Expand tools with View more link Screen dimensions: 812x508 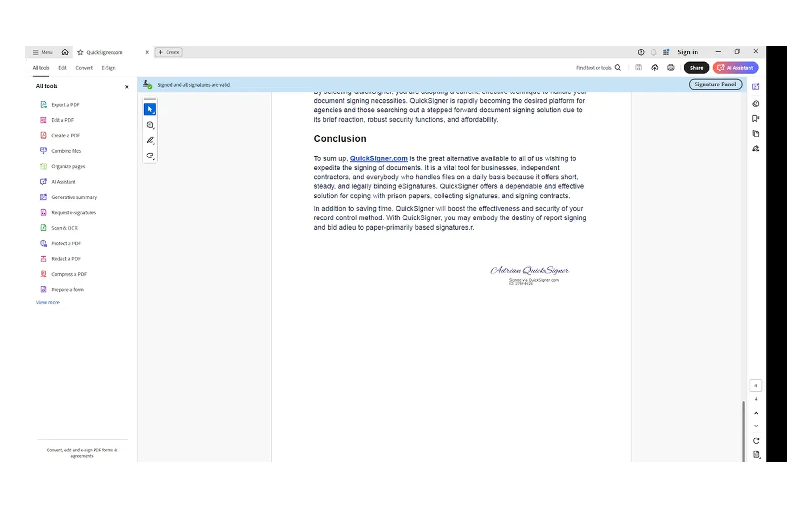coord(48,302)
